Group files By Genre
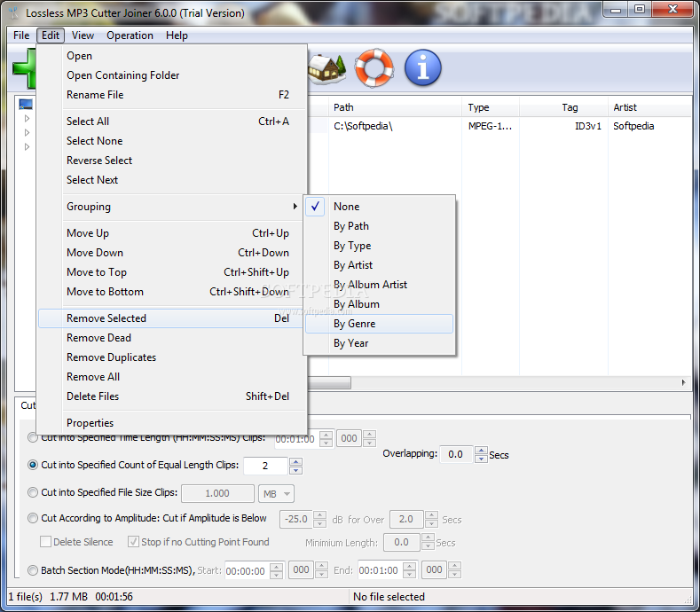The height and width of the screenshot is (612, 700). pyautogui.click(x=379, y=324)
